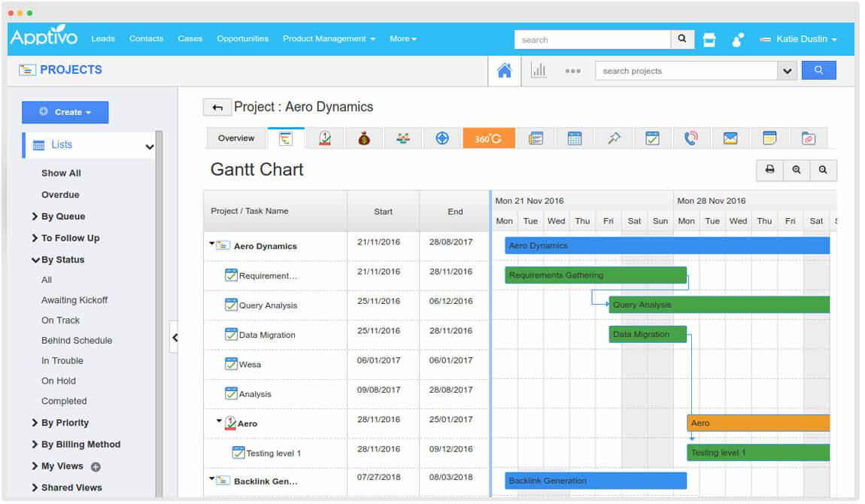Open the calendar icon tab
This screenshot has width=865, height=504.
[x=574, y=138]
